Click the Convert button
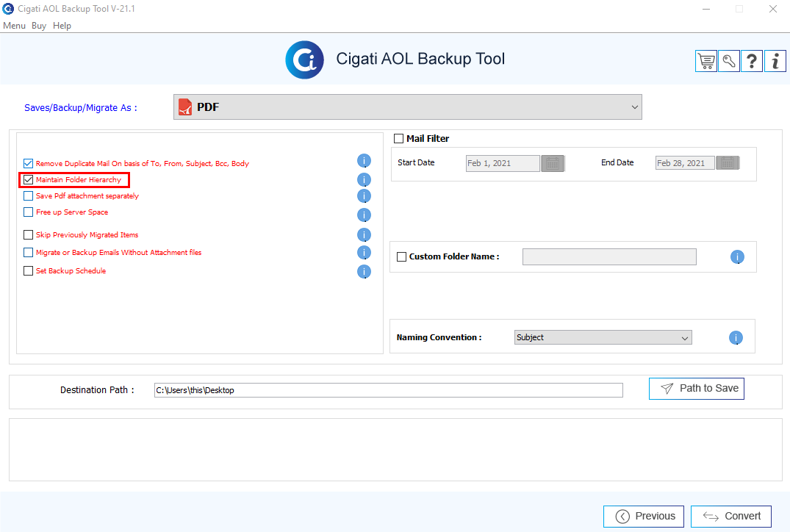 (x=731, y=517)
